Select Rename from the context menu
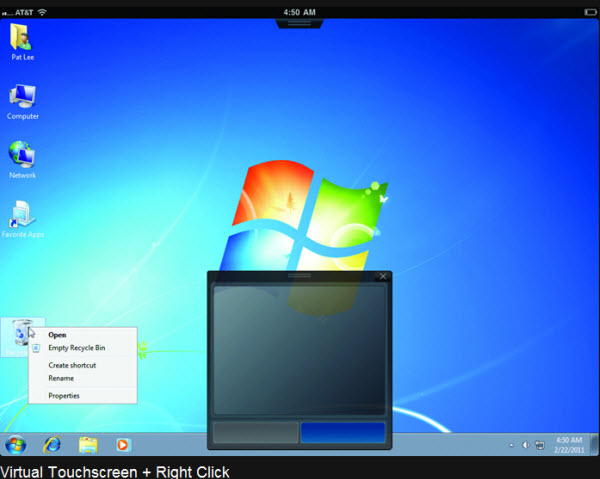This screenshot has width=600, height=479. pyautogui.click(x=61, y=378)
